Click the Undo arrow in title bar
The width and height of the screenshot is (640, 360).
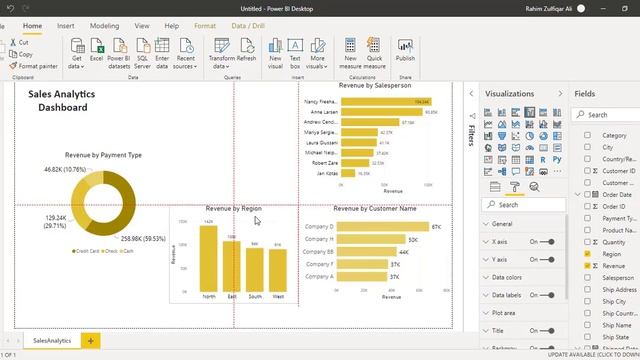click(x=11, y=9)
